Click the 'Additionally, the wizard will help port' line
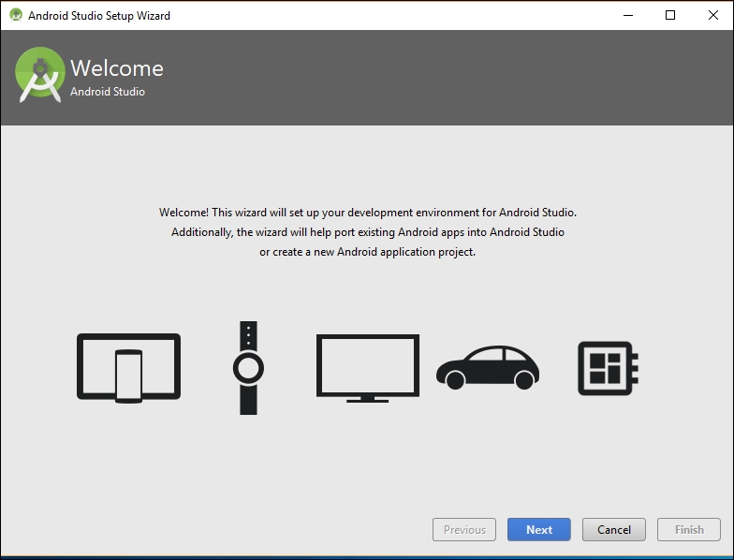The image size is (734, 560). coord(368,232)
